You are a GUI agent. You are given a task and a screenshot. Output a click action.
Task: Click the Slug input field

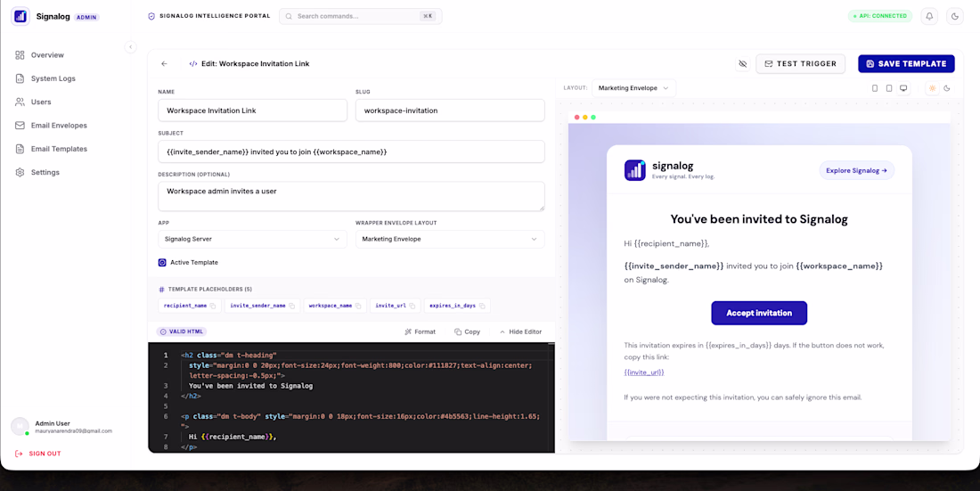tap(450, 110)
